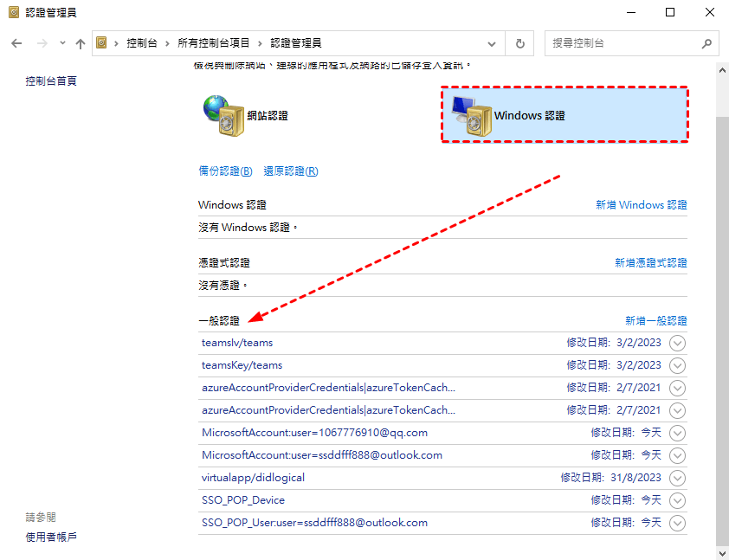Select the 網站認證 globe vault icon

223,116
